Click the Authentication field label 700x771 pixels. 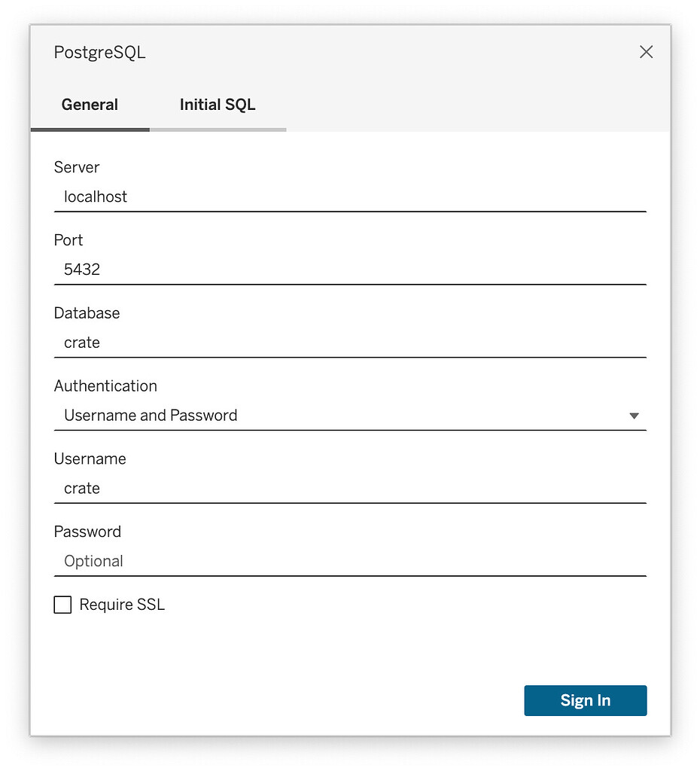[x=105, y=386]
